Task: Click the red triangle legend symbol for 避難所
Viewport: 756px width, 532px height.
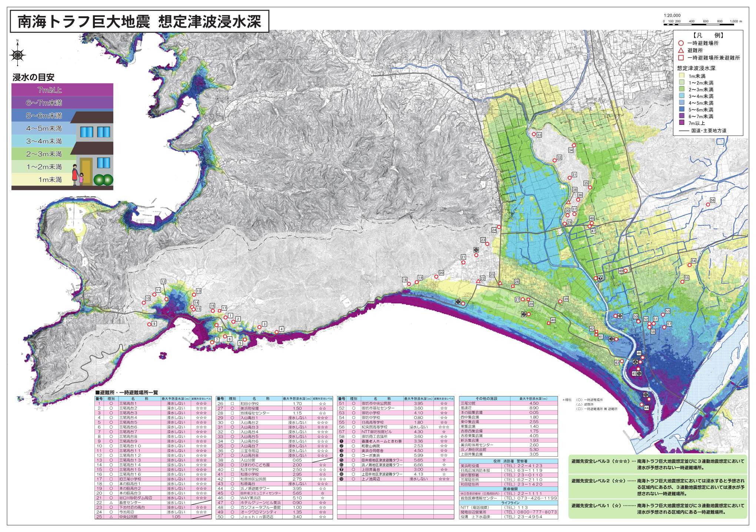Action: (x=680, y=50)
